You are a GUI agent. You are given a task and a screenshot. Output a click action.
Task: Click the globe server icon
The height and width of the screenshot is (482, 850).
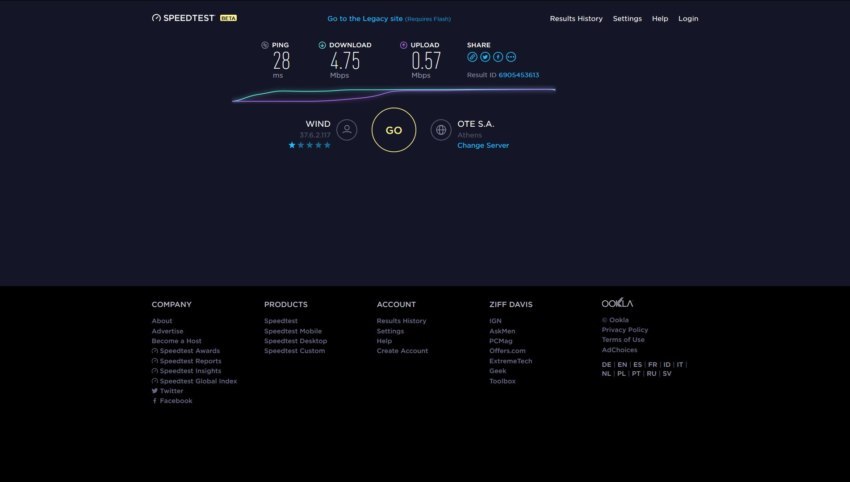441,130
